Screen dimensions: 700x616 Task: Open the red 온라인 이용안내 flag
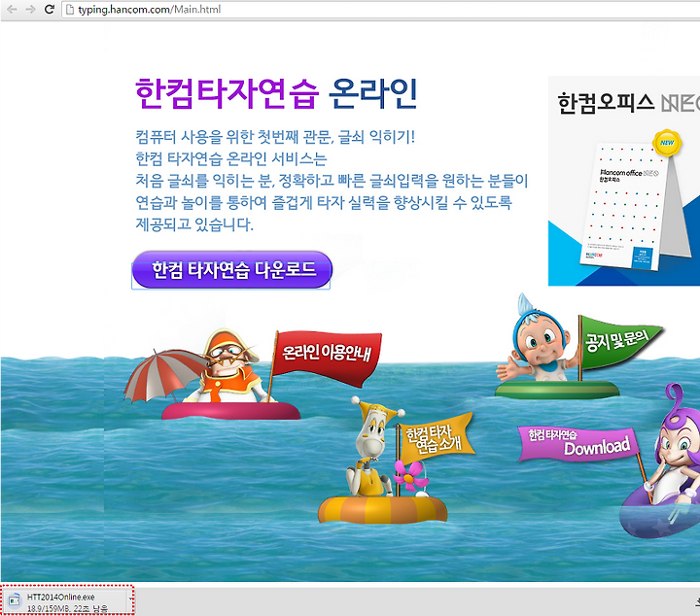tap(326, 357)
